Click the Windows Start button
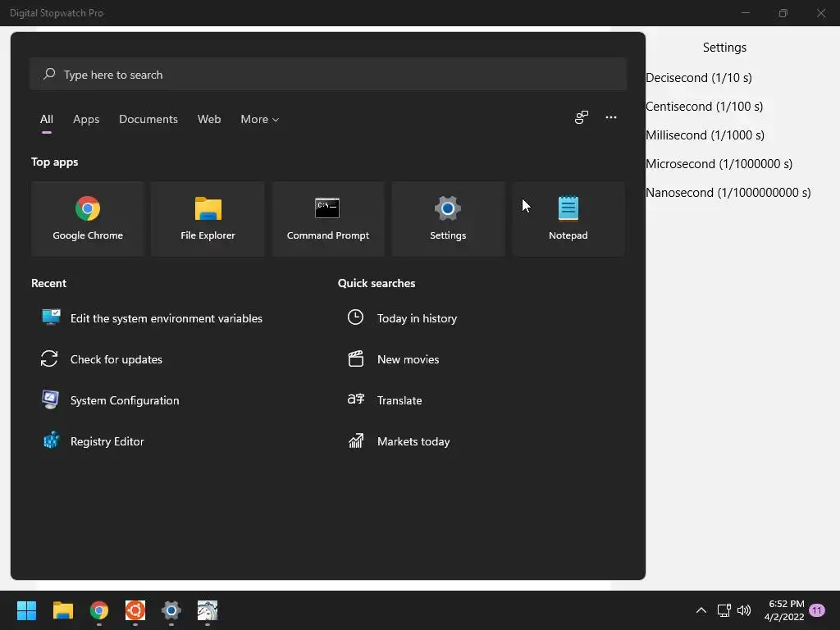 point(26,610)
